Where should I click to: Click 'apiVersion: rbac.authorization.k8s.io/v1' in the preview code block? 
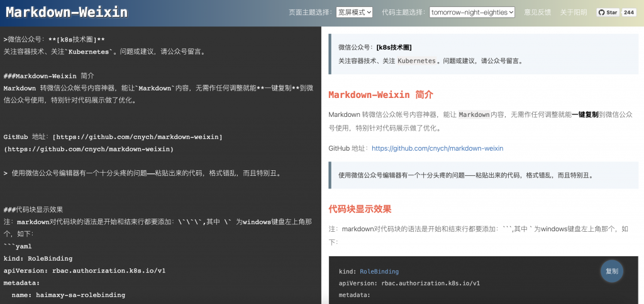pos(409,283)
